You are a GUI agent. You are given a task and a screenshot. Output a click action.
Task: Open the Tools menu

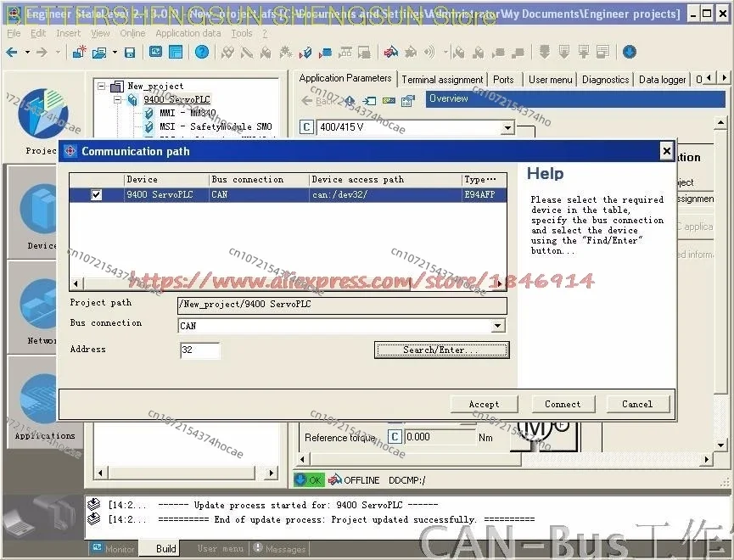tap(242, 33)
